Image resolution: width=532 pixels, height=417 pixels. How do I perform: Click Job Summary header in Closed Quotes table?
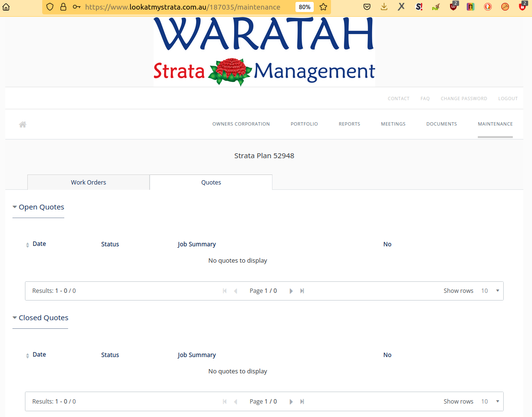tap(197, 355)
